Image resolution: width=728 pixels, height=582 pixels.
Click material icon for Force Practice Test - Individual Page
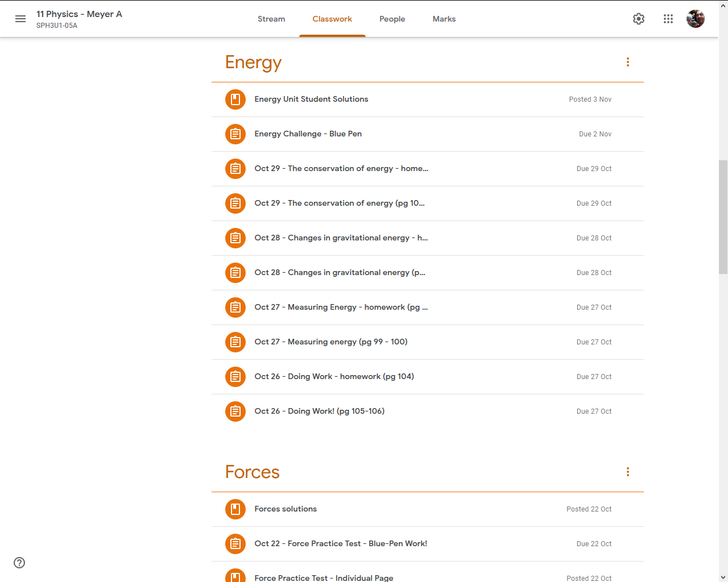[235, 575]
